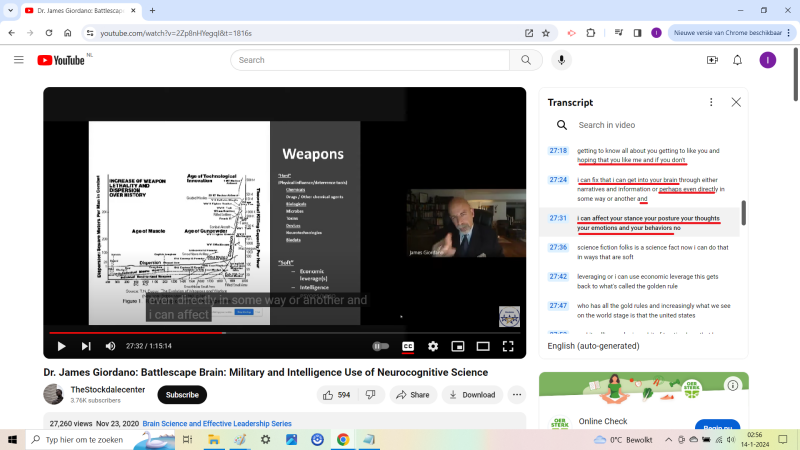This screenshot has width=800, height=450.
Task: Play the video
Action: [x=61, y=346]
